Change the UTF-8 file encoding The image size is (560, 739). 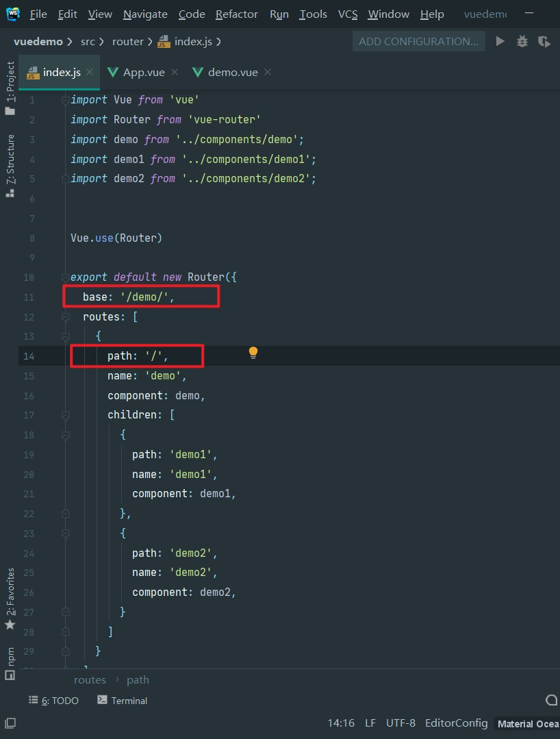coord(400,723)
